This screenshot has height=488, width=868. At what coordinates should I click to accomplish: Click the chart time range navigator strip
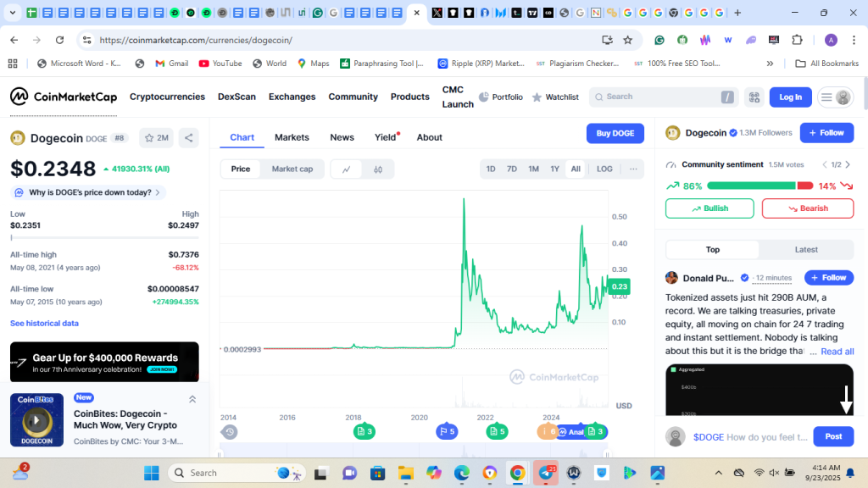pyautogui.click(x=413, y=452)
